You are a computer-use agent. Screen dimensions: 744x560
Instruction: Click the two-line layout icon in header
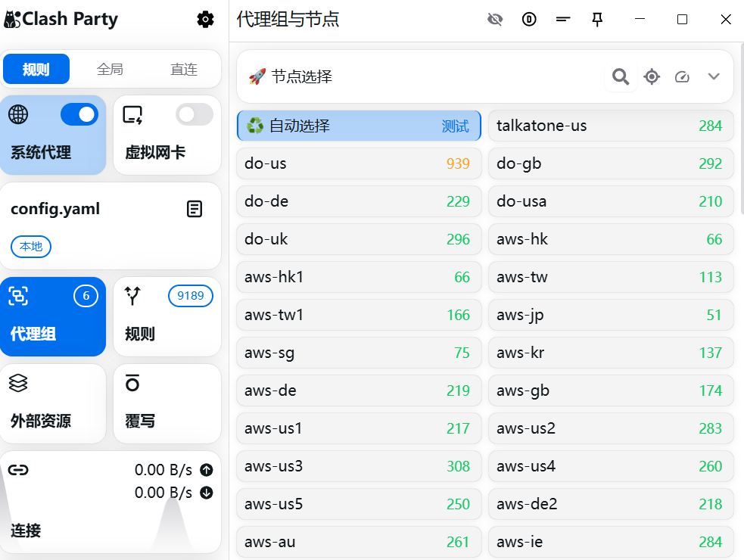coord(562,20)
